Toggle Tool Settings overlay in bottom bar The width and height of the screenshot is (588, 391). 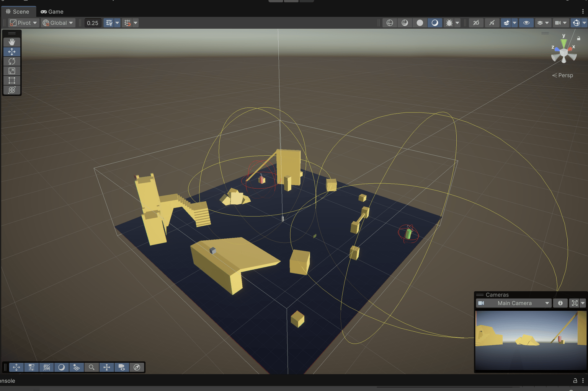pyautogui.click(x=31, y=367)
